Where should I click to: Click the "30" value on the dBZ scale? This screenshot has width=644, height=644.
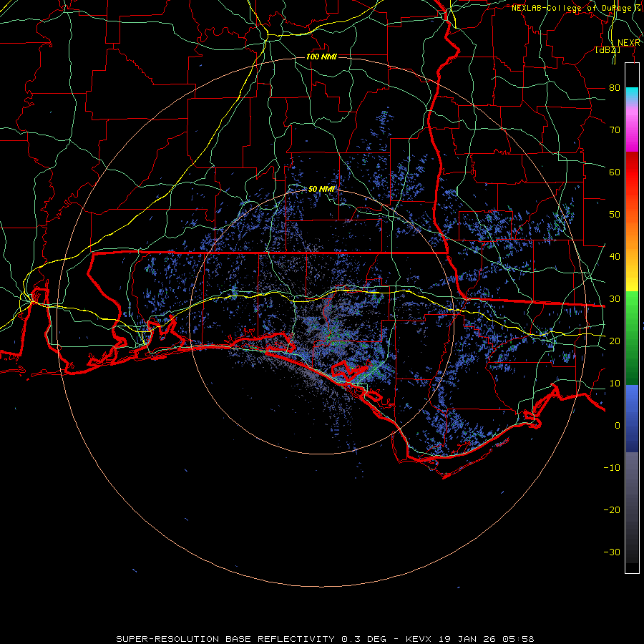[x=615, y=298]
